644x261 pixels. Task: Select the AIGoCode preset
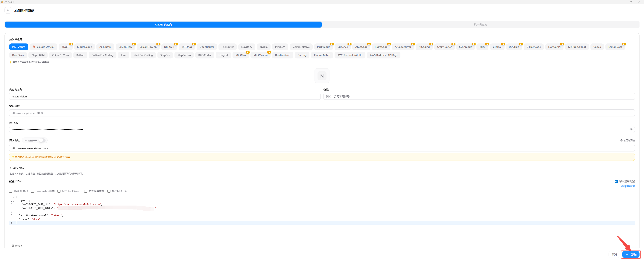point(361,47)
